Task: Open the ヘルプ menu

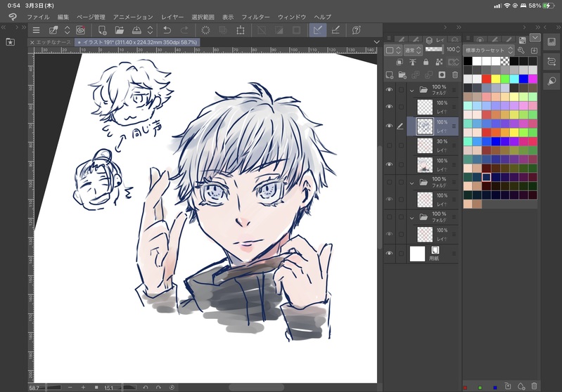Action: point(322,17)
